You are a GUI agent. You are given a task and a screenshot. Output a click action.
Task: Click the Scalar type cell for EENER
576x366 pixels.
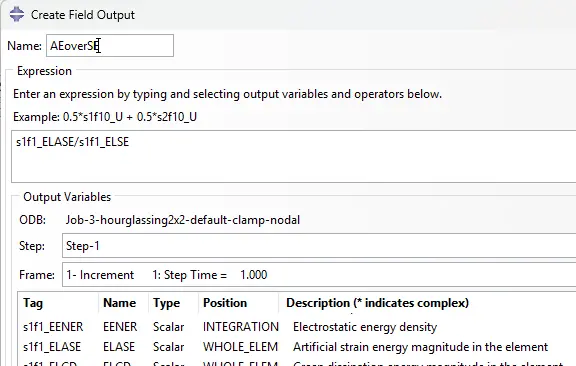tap(169, 327)
